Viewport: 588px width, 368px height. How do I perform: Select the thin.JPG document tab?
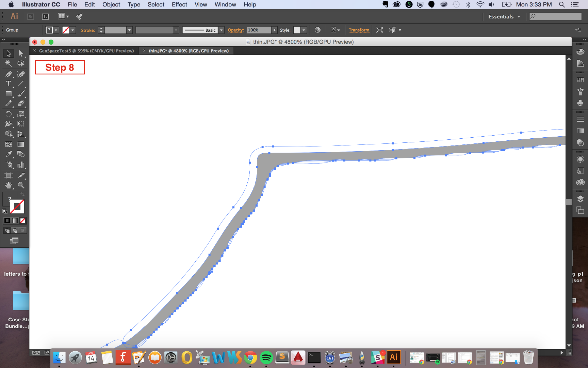tap(189, 51)
